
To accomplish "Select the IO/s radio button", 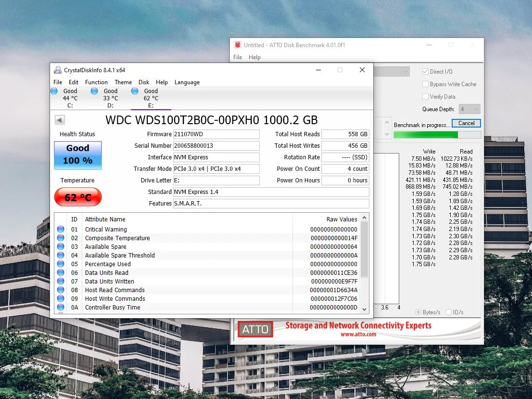I will click(x=448, y=312).
